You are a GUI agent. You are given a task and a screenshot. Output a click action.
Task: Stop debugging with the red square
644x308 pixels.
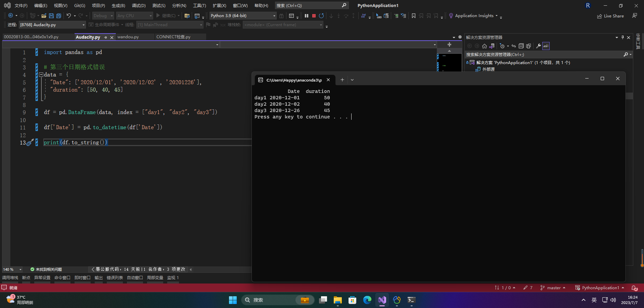[x=314, y=16]
